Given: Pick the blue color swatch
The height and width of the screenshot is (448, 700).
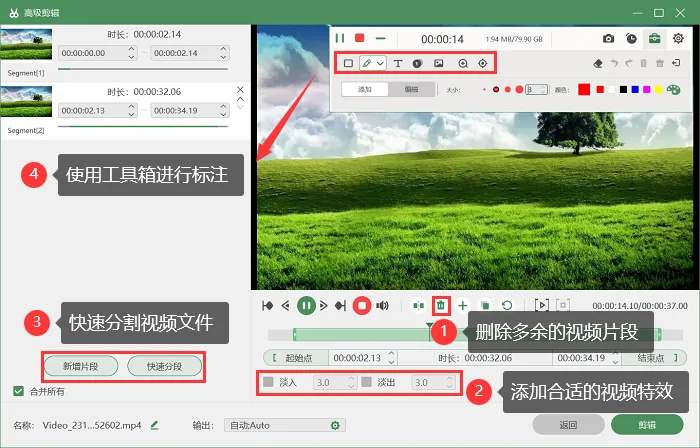Looking at the screenshot, I should click(635, 90).
